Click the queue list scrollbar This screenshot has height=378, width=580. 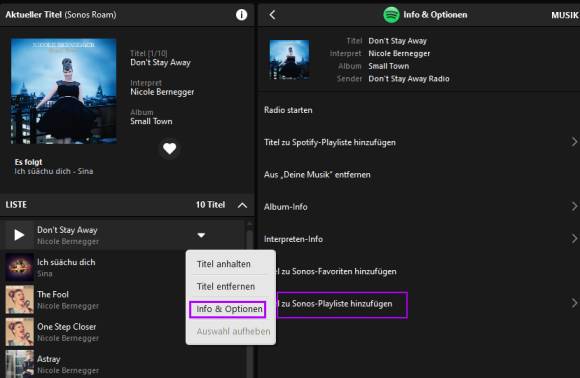pyautogui.click(x=250, y=300)
